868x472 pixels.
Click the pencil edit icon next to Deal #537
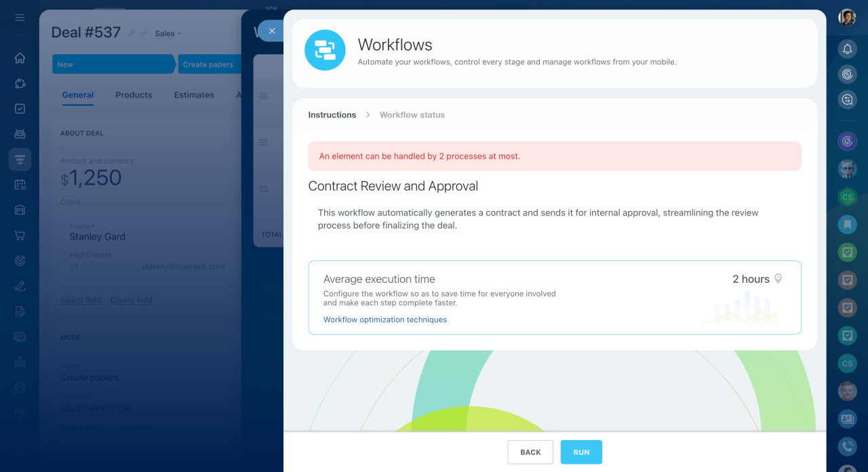(x=132, y=33)
